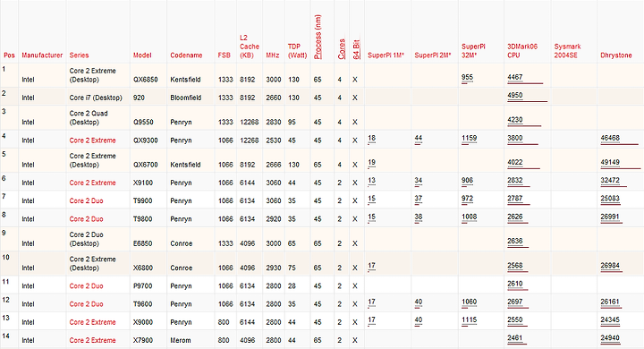This screenshot has width=644, height=349.
Task: Select TDP value 95 for Q9550
Action: 292,122
